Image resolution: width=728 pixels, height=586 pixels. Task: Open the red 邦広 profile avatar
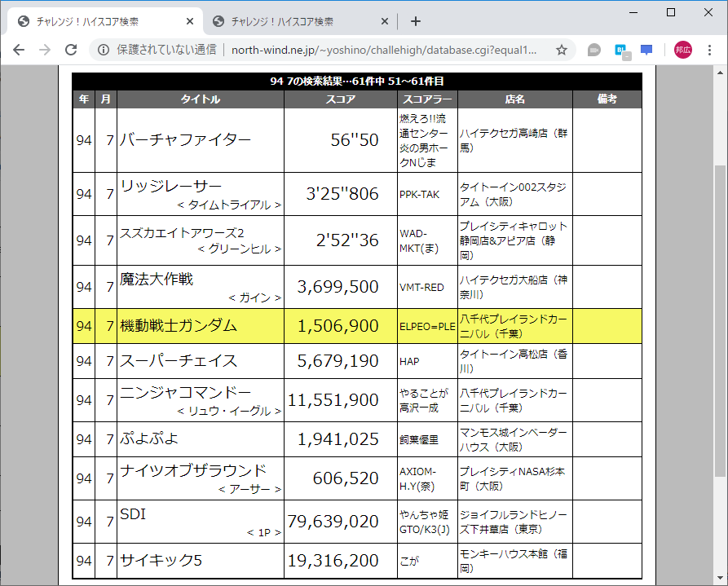683,50
